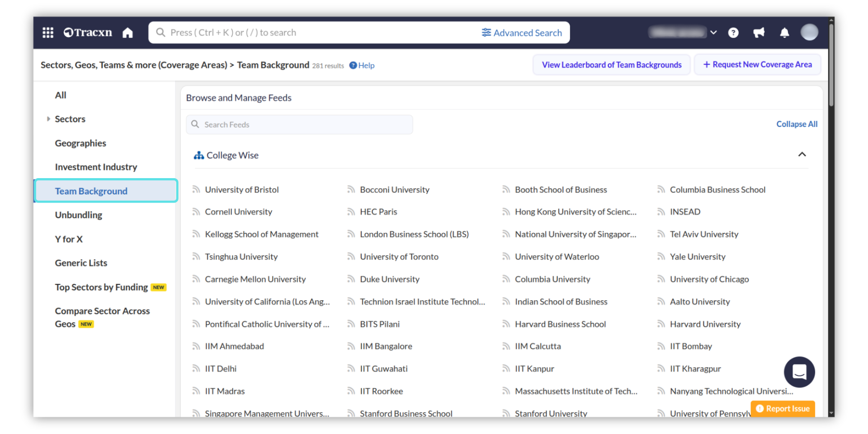Select Geographies in the left sidebar
868x434 pixels.
[x=80, y=143]
